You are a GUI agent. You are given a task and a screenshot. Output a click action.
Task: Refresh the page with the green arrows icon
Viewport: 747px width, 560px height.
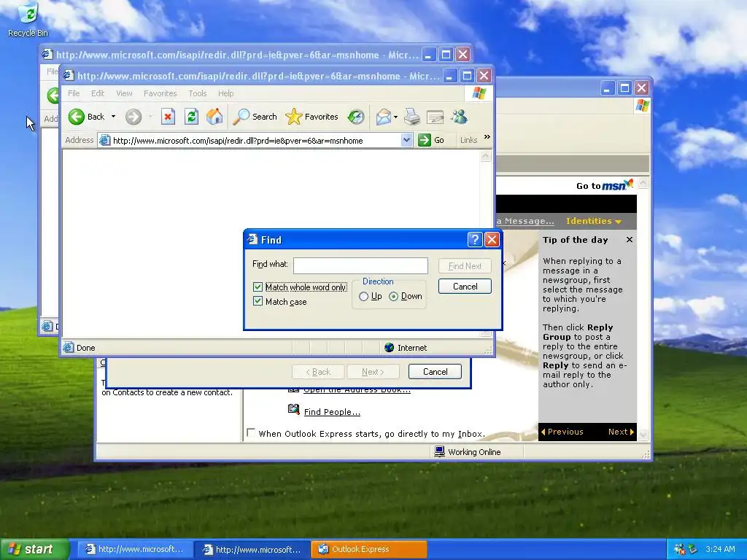pos(192,117)
